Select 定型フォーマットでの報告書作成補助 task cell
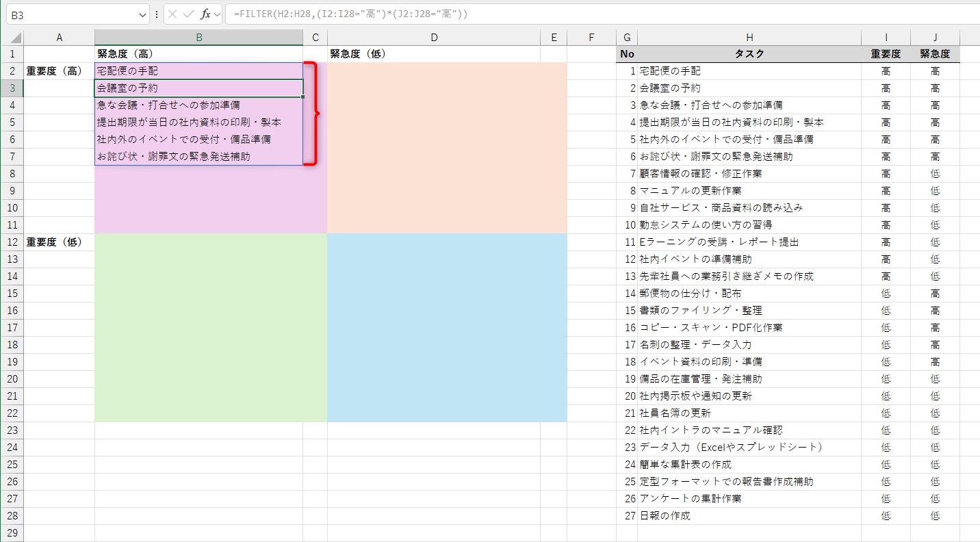Viewport: 980px width, 542px height. click(x=749, y=482)
